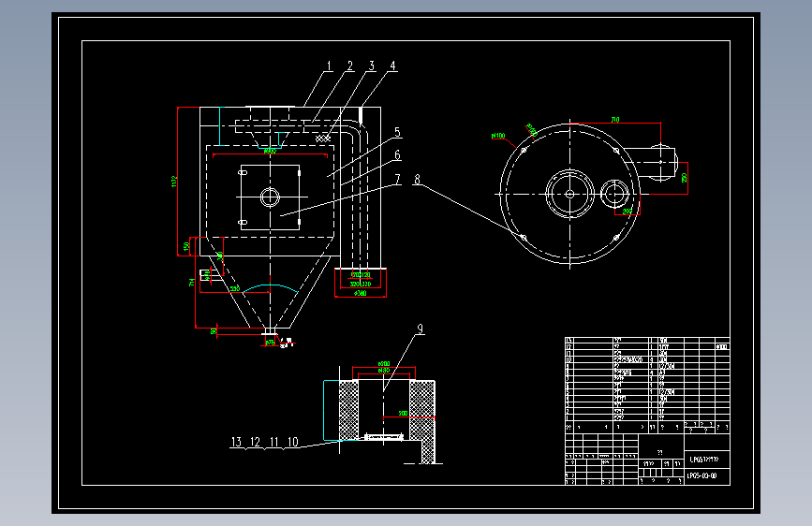The image size is (812, 526).
Task: Click the callout number 12
Action: [256, 442]
